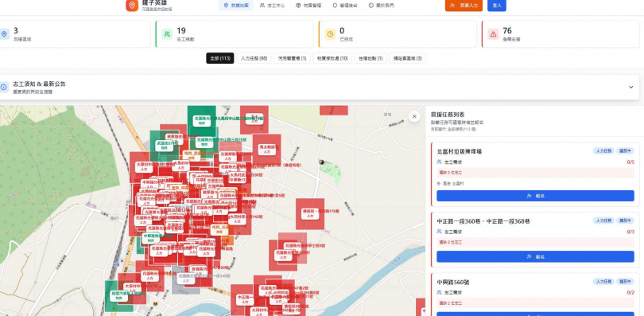This screenshot has height=316, width=644.
Task: Filter by 住宿地點 (1)
Action: tap(370, 58)
